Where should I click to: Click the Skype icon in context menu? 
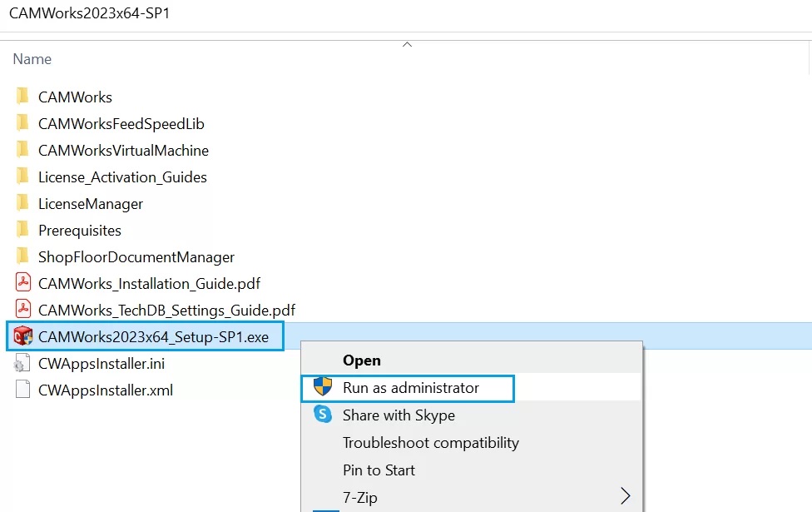[x=323, y=414]
